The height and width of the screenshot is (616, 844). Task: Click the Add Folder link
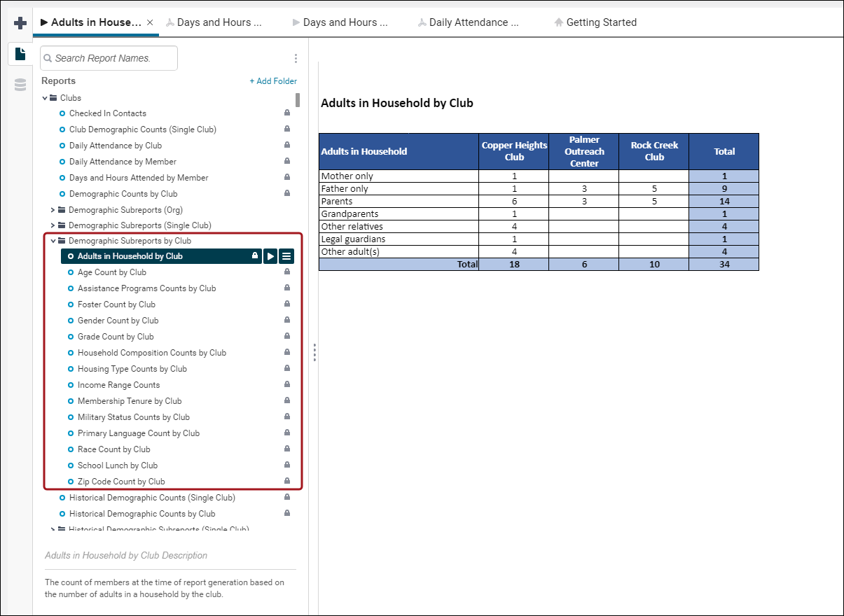[x=273, y=81]
